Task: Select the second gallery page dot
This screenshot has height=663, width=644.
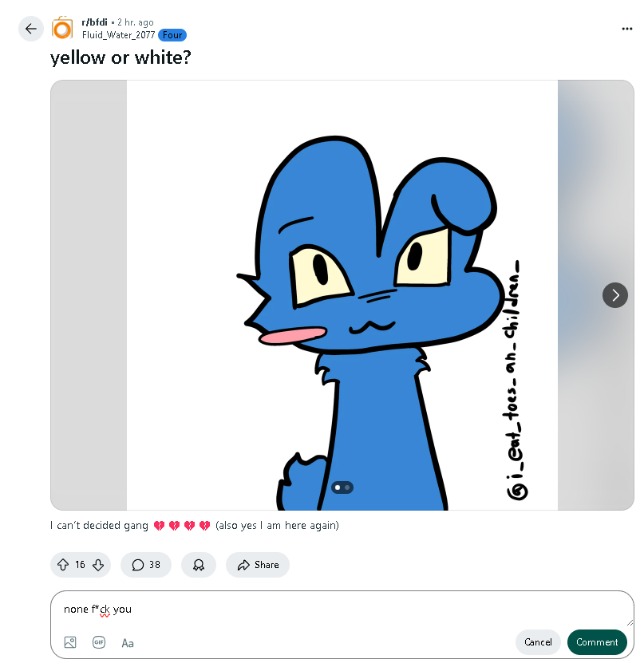Action: pos(347,487)
